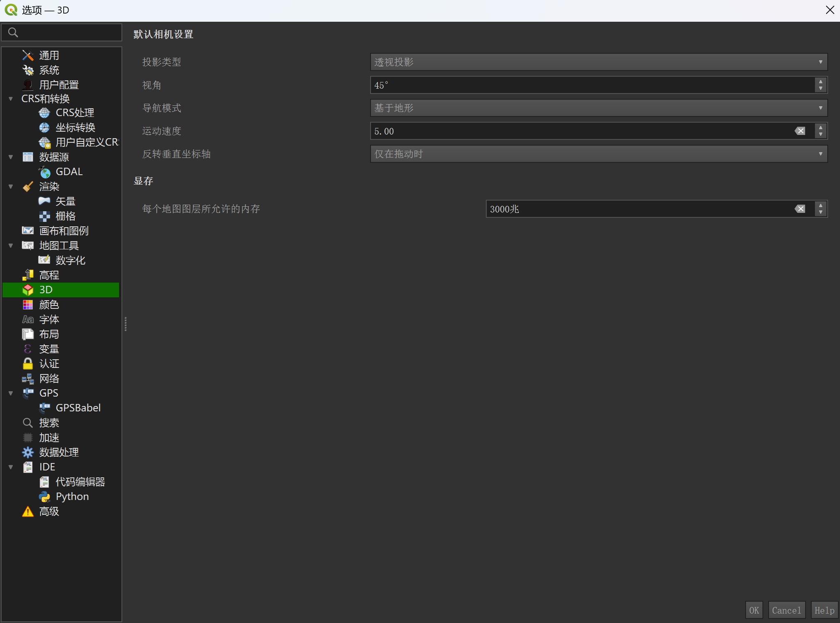Open the GPS settings icon

(x=28, y=393)
